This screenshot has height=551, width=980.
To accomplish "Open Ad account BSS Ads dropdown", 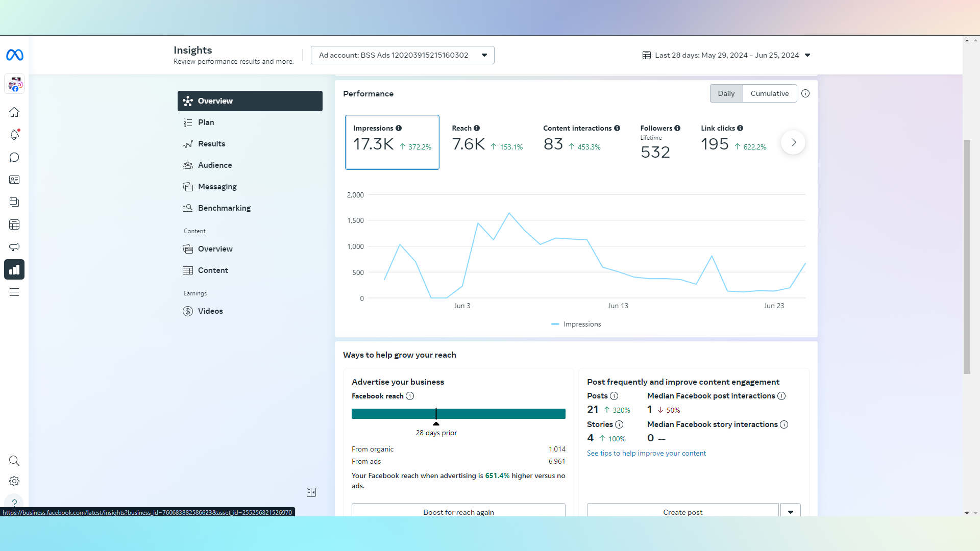I will [402, 55].
